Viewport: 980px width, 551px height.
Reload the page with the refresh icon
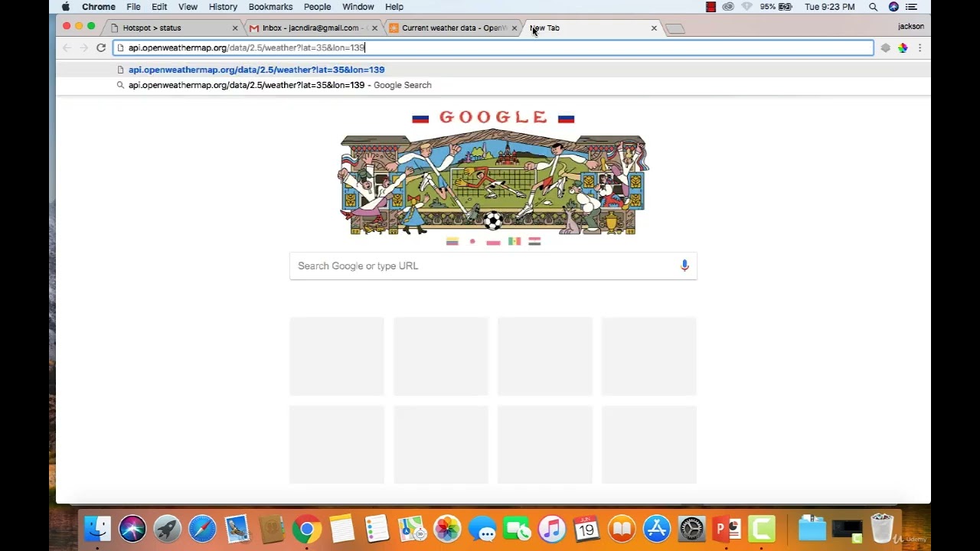click(100, 47)
